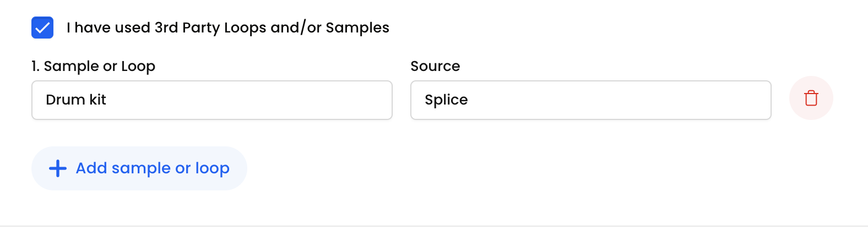Click the 'Drum kit' text in input

76,100
